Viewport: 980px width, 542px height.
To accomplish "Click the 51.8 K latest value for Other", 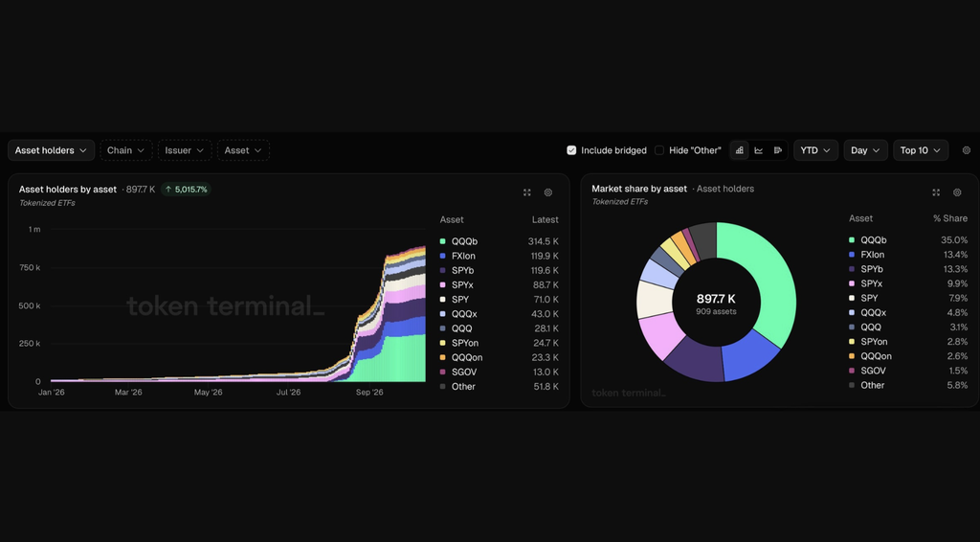I will (546, 386).
